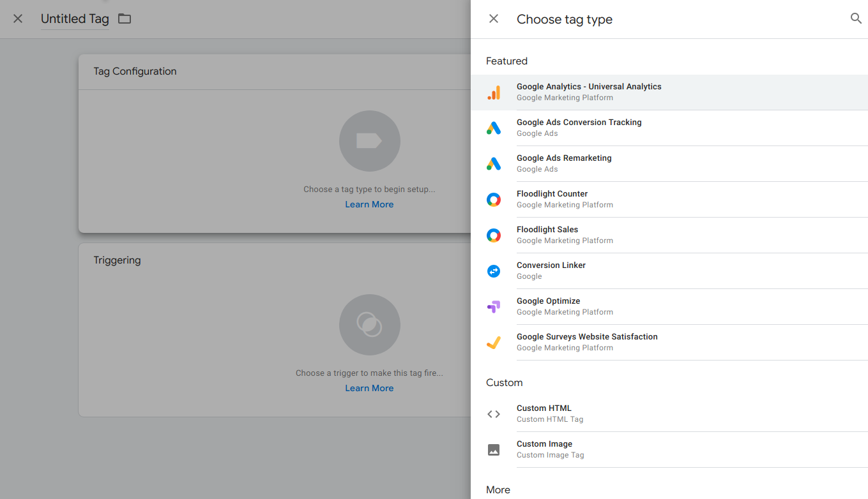The height and width of the screenshot is (499, 868).
Task: Click the Google Ads Conversion Tracking icon
Action: 494,128
